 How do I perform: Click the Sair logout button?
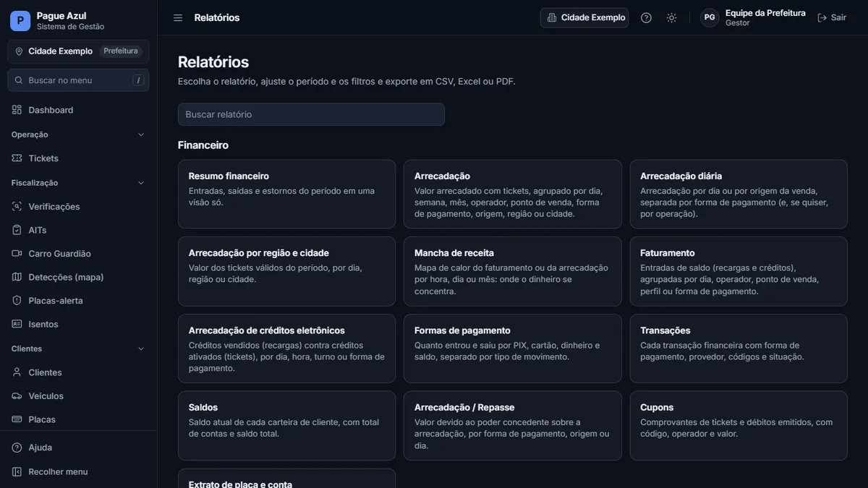point(832,17)
